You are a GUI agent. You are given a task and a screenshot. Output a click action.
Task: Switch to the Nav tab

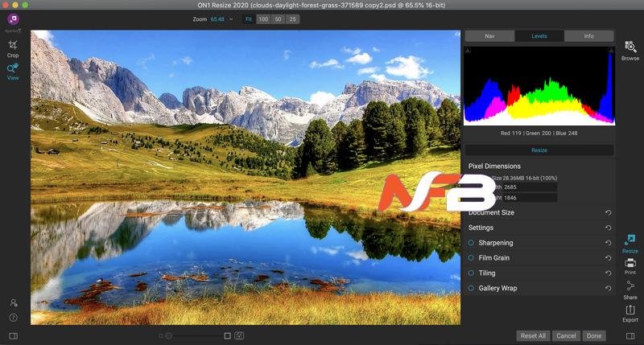[x=489, y=36]
